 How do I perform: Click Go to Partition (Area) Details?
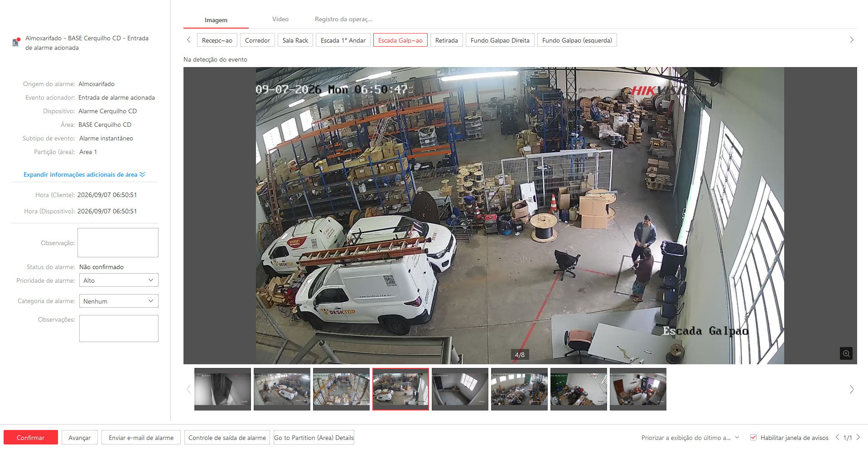pos(314,437)
